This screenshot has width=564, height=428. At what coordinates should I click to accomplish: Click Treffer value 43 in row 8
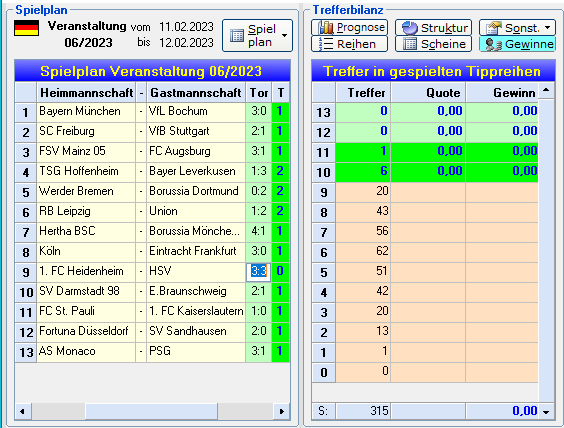click(363, 211)
